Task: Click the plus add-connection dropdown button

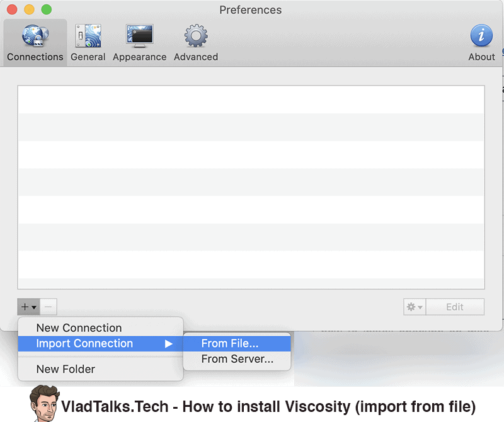Action: click(x=28, y=307)
